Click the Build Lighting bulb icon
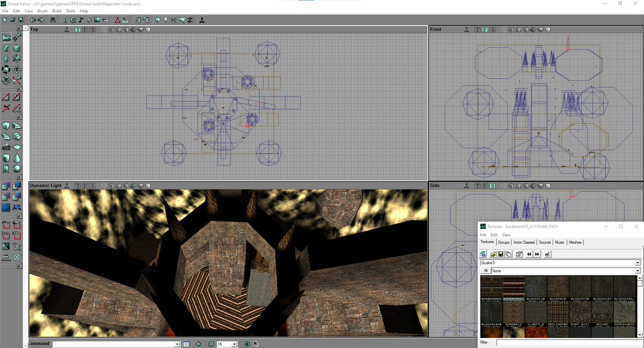 166,20
